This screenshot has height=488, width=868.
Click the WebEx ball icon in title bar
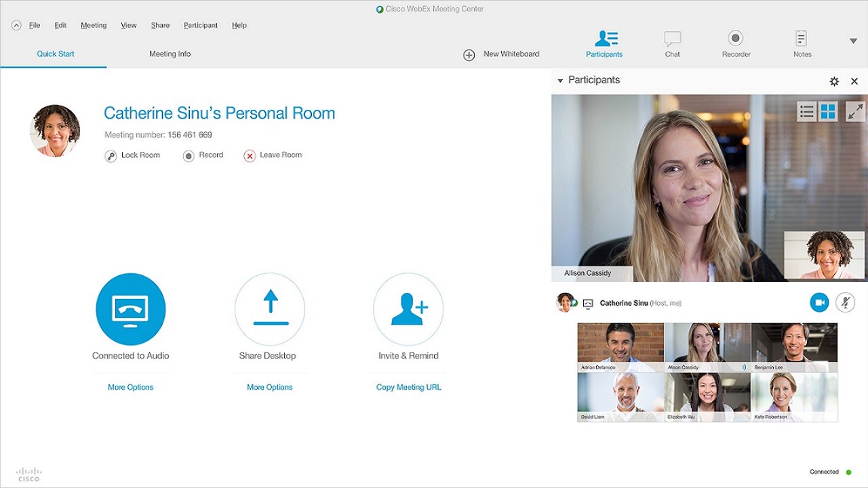click(x=380, y=9)
